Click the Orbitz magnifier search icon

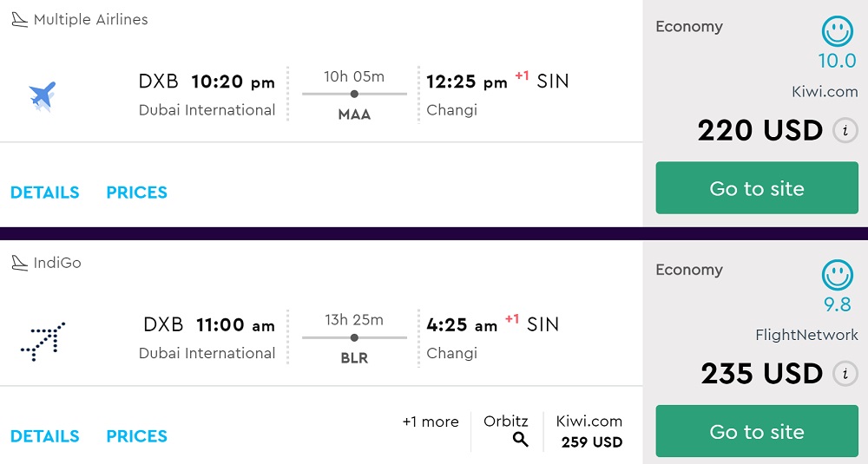[x=520, y=440]
